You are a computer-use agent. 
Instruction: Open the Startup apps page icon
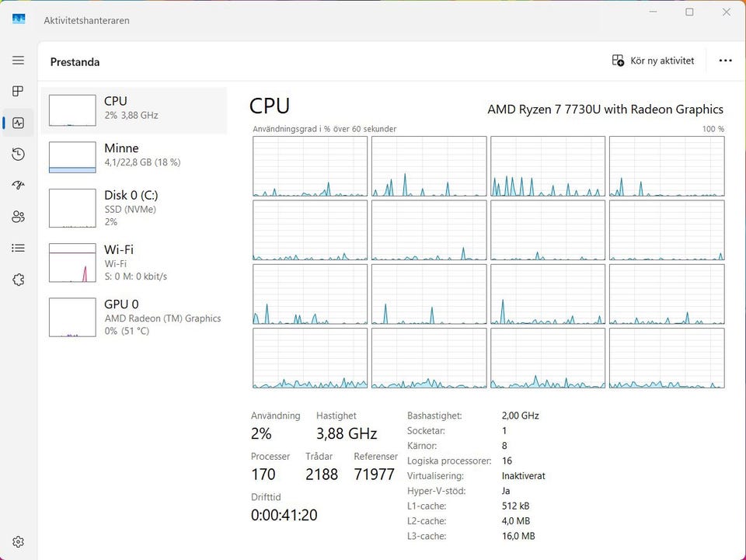click(18, 185)
